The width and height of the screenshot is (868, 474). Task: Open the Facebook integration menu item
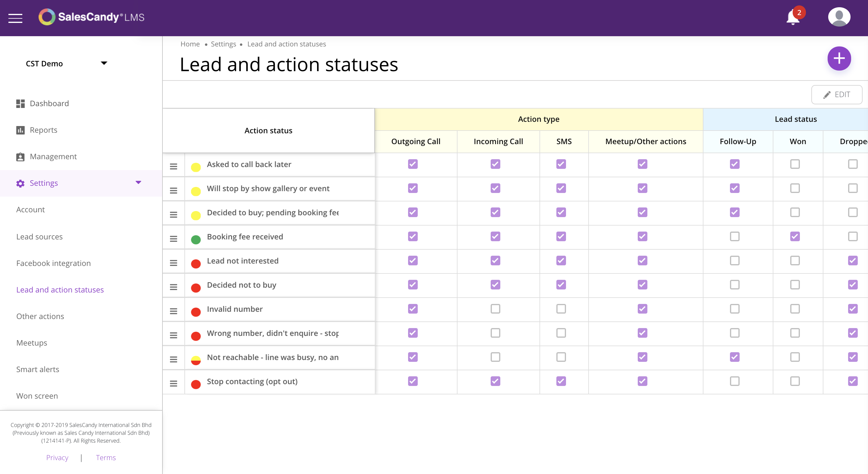pyautogui.click(x=53, y=263)
